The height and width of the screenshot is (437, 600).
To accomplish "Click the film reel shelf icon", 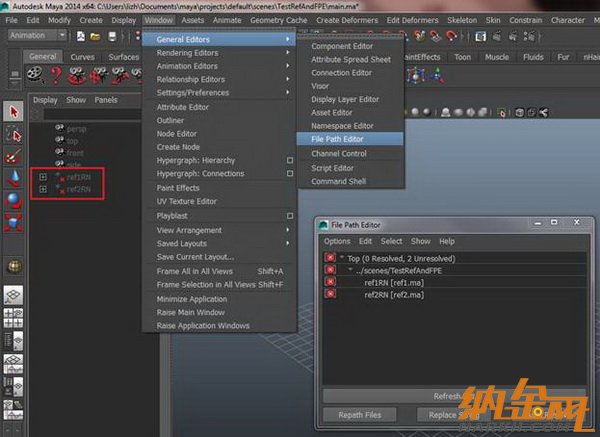I will pos(35,74).
